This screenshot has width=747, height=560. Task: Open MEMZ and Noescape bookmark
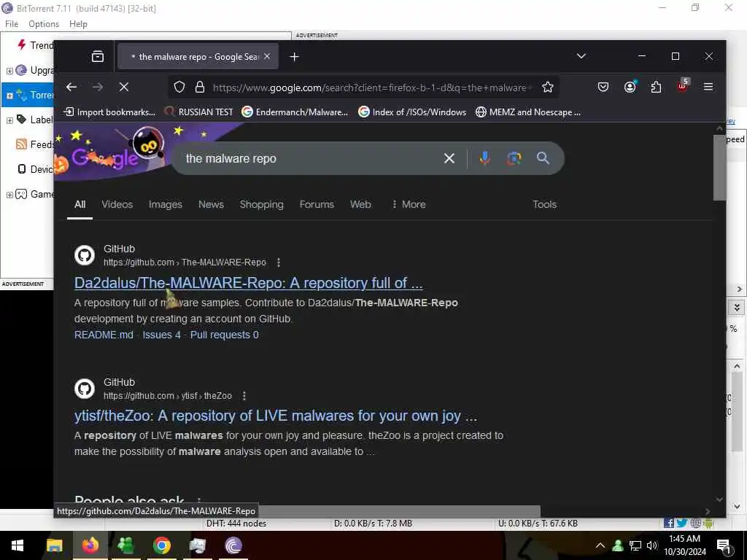pyautogui.click(x=528, y=112)
